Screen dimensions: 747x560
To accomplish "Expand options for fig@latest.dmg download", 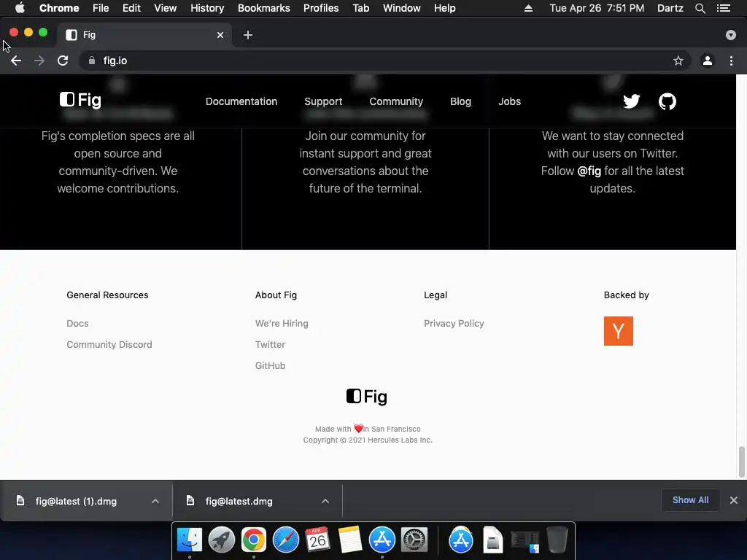I will (325, 501).
